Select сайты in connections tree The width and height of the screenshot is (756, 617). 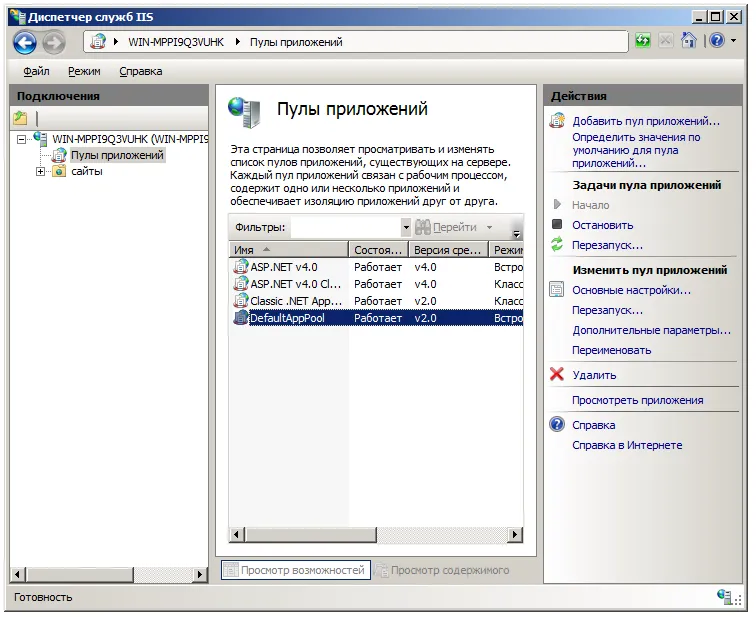[87, 172]
